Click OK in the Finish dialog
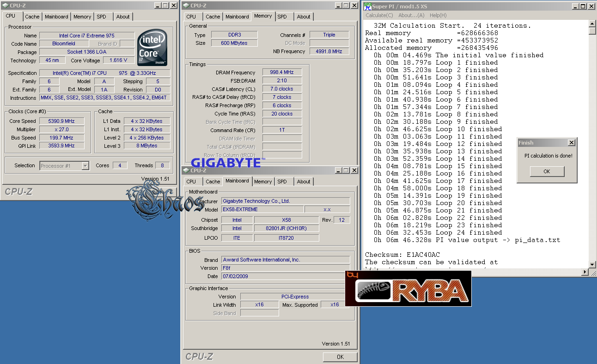The width and height of the screenshot is (597, 364). coord(547,171)
